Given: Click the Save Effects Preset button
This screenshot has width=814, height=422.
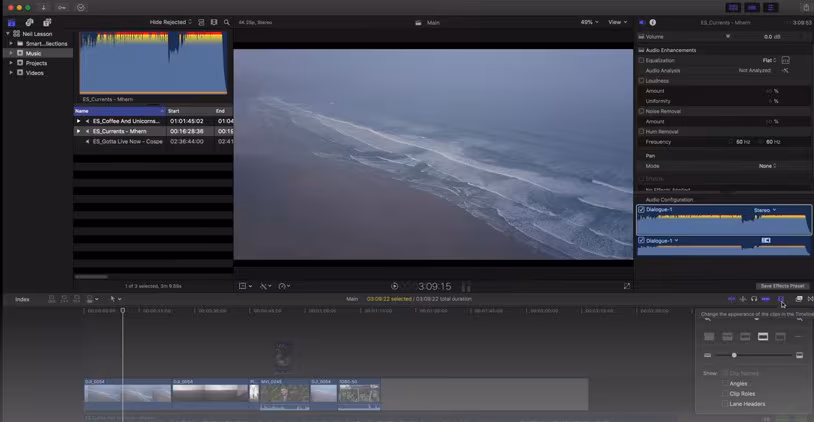Looking at the screenshot, I should [782, 286].
